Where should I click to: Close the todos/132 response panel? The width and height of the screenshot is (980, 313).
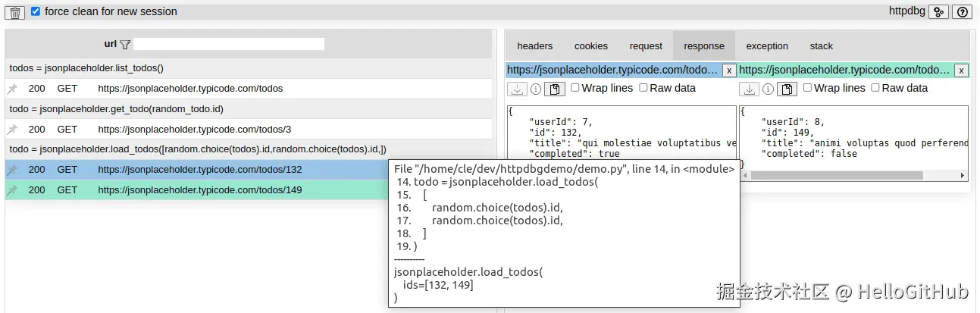coord(728,70)
